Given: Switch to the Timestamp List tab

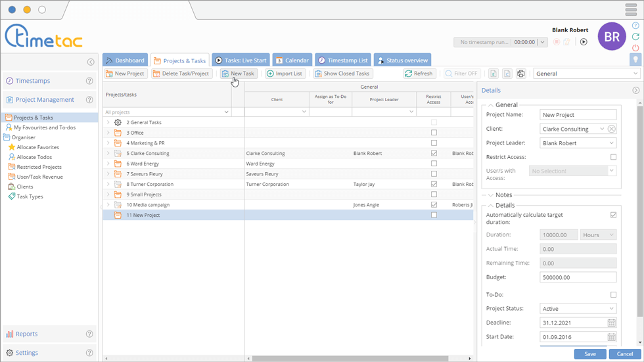Looking at the screenshot, I should pyautogui.click(x=343, y=60).
